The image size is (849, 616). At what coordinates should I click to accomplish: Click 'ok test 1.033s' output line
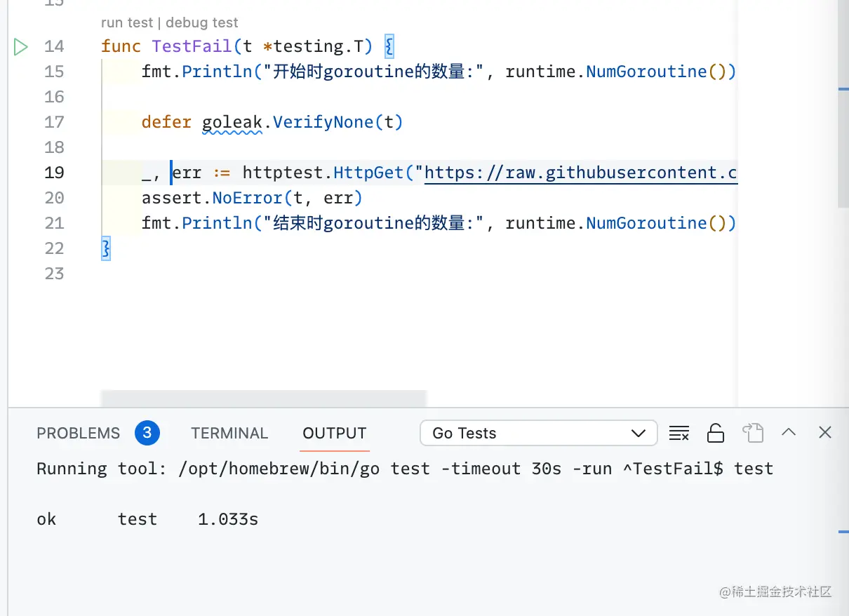(x=147, y=519)
